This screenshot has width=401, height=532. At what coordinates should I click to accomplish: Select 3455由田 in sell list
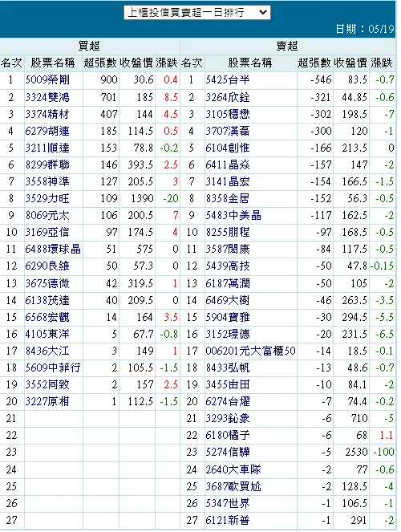click(228, 384)
